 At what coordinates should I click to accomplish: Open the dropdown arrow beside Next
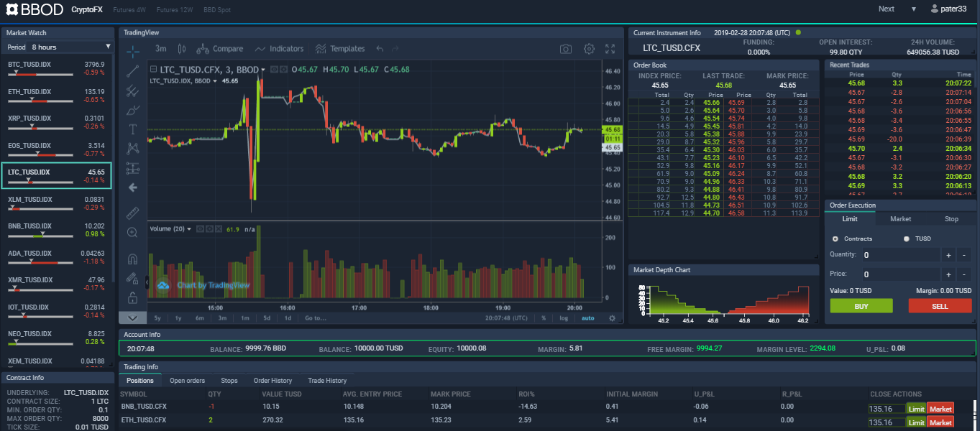click(913, 9)
